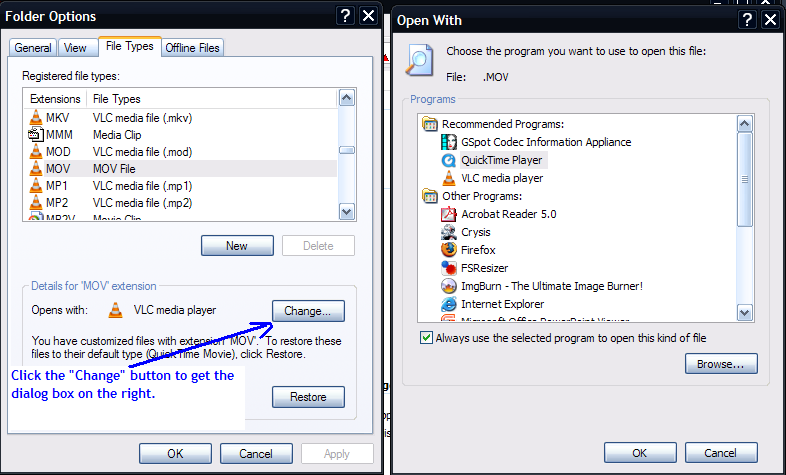Click down arrow of Programs list scrollbar
Viewport: 786px width, 475px height.
coord(745,313)
